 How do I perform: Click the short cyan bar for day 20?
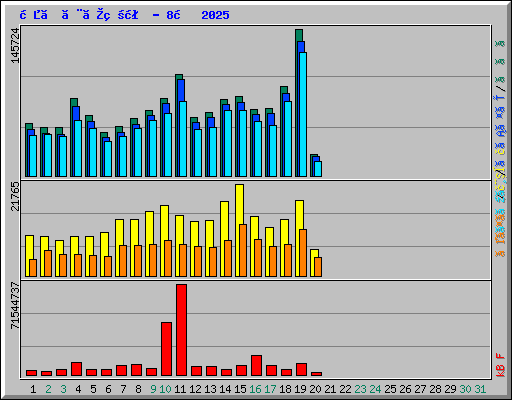coord(318,169)
